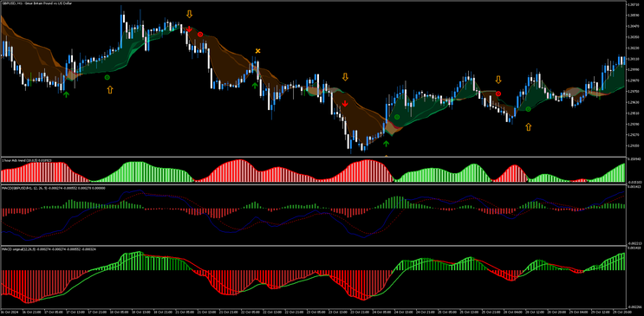The width and height of the screenshot is (644, 316).
Task: Select the leftmost orange hollow up arrow
Action: click(110, 89)
